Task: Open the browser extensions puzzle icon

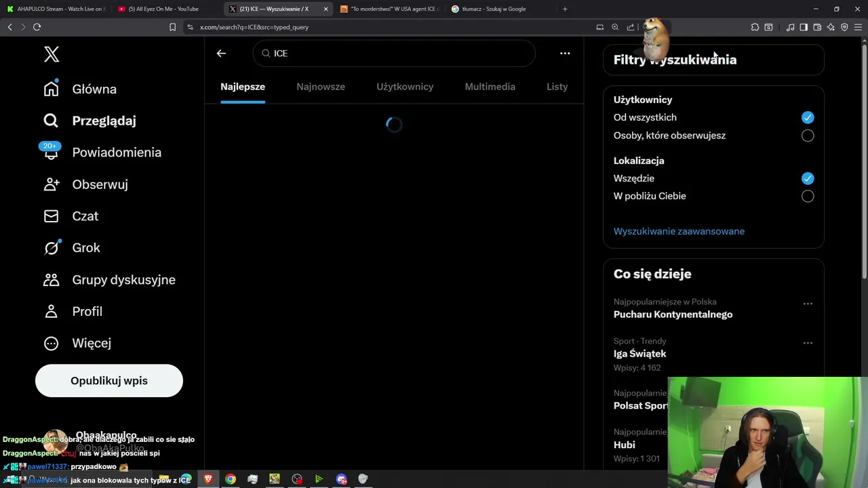Action: [755, 27]
